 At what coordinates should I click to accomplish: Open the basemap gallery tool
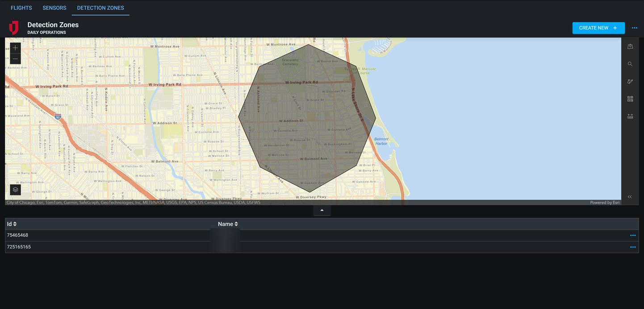click(x=630, y=98)
